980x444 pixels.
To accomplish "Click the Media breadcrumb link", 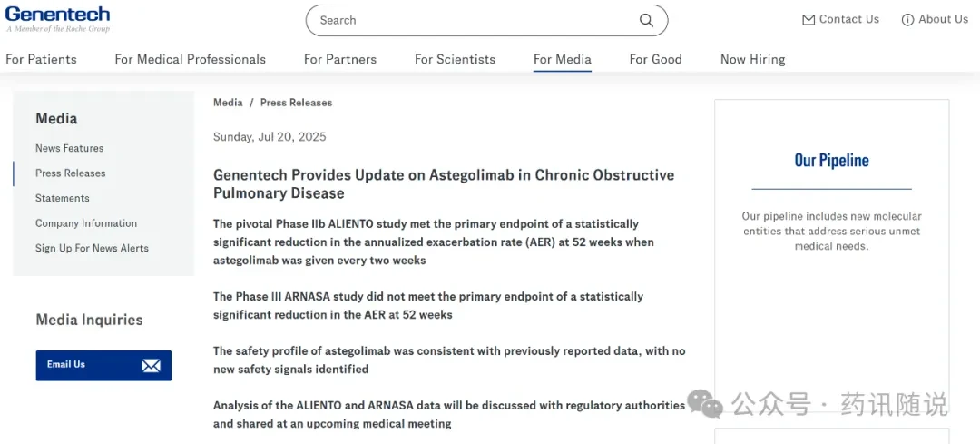I will pyautogui.click(x=228, y=103).
